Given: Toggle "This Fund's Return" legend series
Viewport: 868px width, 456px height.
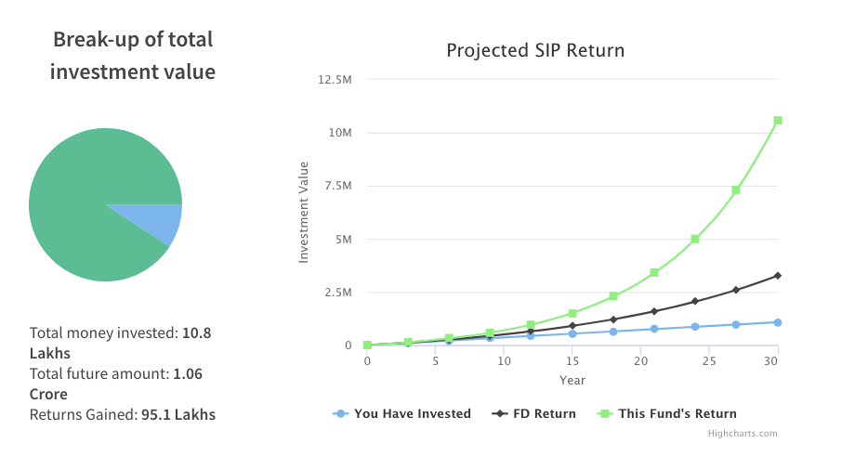Looking at the screenshot, I should point(665,413).
